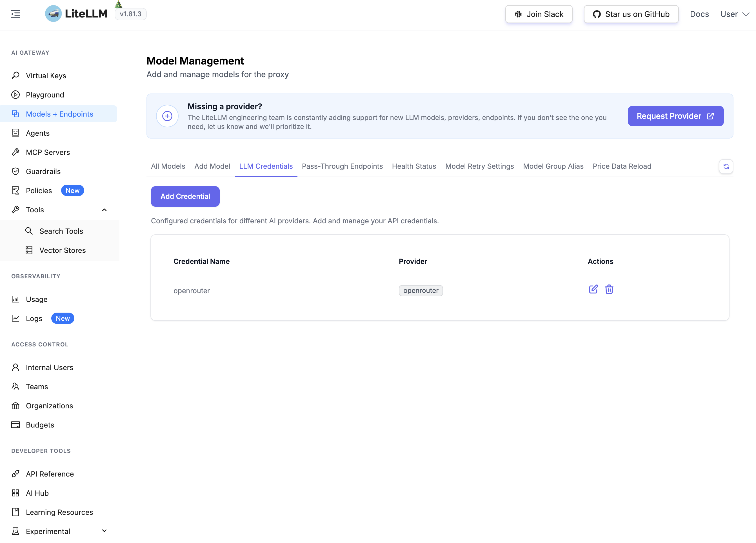Screen dimensions: 756x543
Task: Open the Usage observability page
Action: tap(37, 299)
